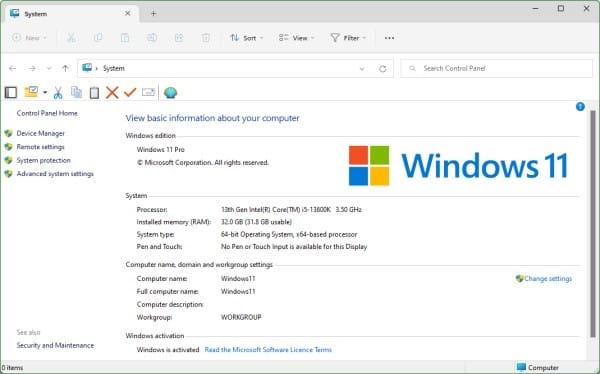
Task: Click the Rename icon in the command bar
Action: [x=152, y=38]
